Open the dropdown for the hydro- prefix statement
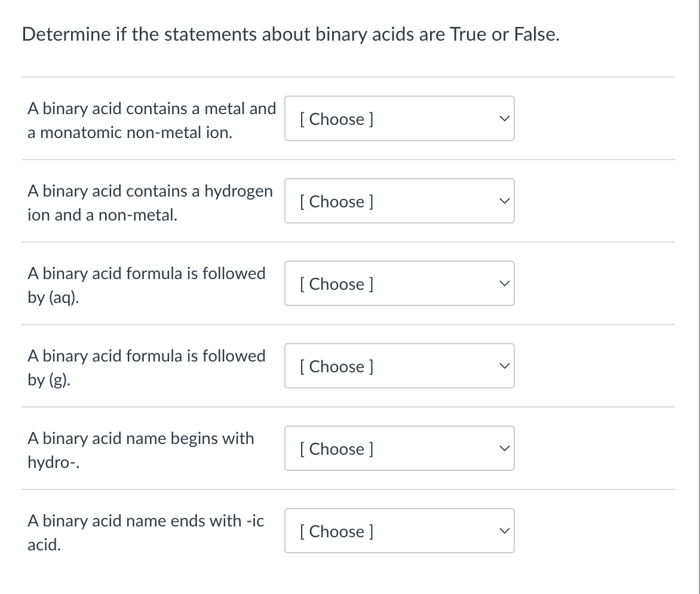Screen dimensions: 700x594 [x=399, y=448]
